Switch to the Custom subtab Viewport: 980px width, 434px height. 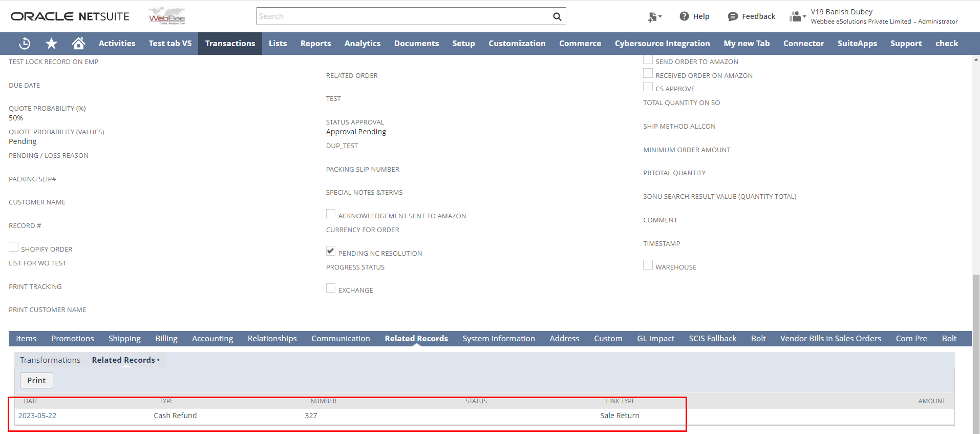608,338
